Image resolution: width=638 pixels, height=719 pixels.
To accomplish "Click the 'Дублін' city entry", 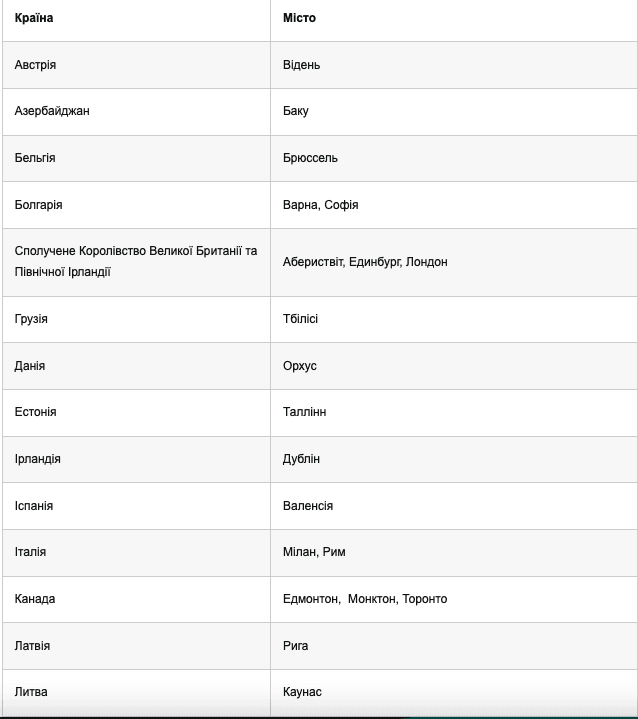I will pos(301,459).
